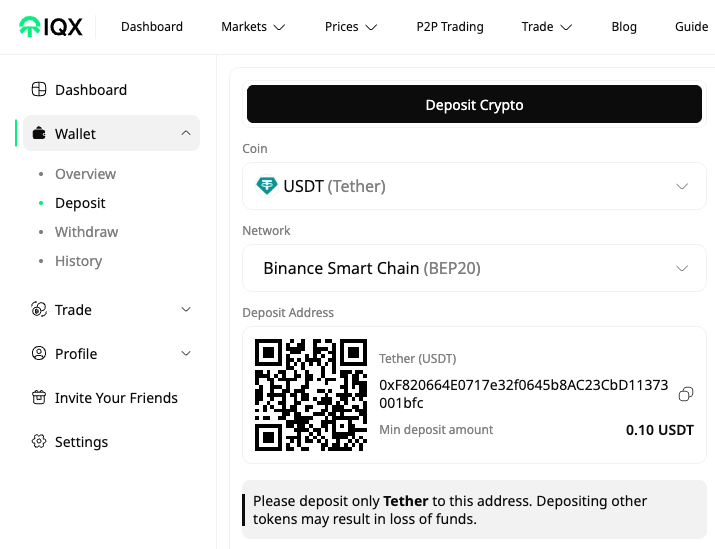Click the Profile user icon
Screen dimensions: 715x549
point(39,353)
